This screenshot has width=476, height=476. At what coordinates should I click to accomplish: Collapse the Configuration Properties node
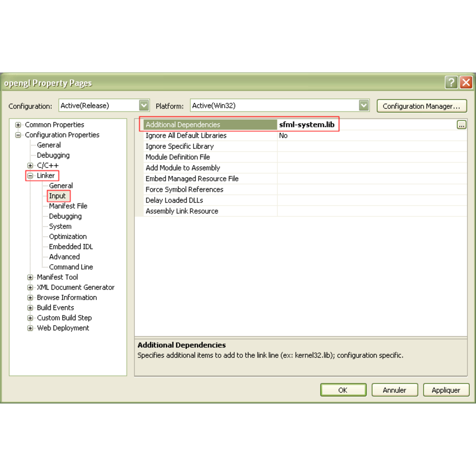pos(18,135)
